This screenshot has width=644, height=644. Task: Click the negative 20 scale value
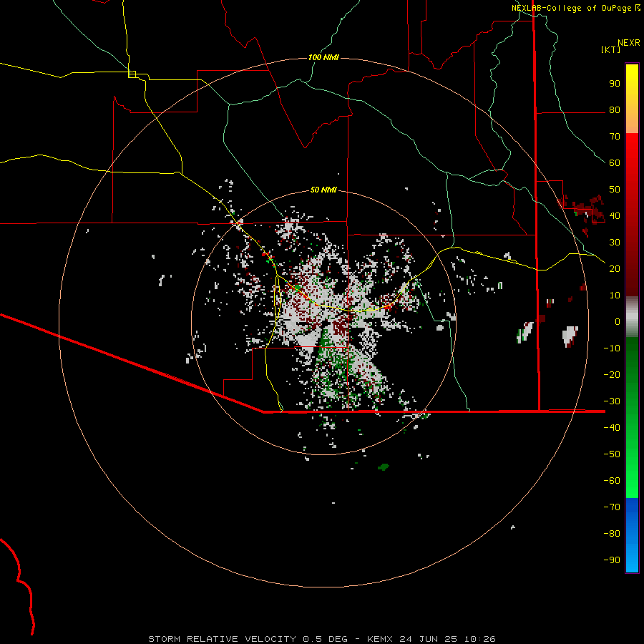click(612, 374)
